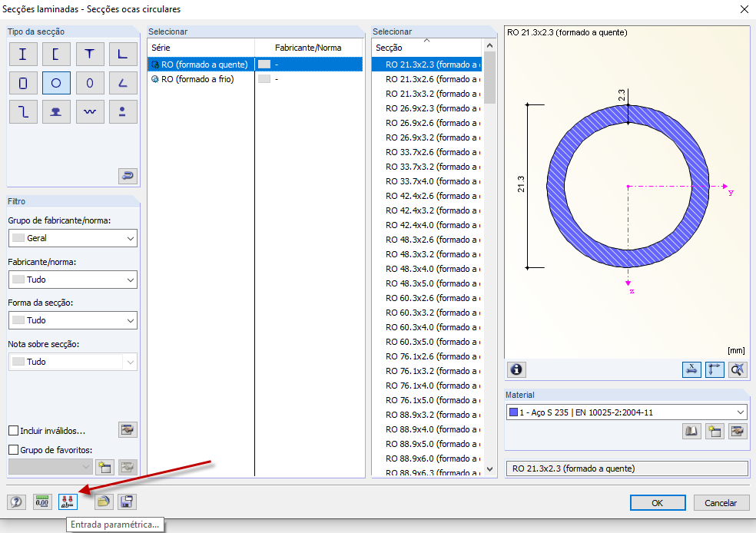Click the save diskette icon in bottom toolbar
Image resolution: width=756 pixels, height=533 pixels.
coord(127,502)
